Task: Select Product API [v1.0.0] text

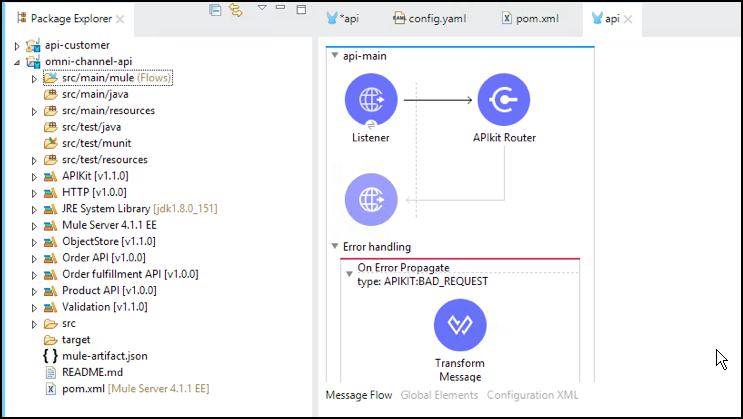Action: [x=109, y=291]
